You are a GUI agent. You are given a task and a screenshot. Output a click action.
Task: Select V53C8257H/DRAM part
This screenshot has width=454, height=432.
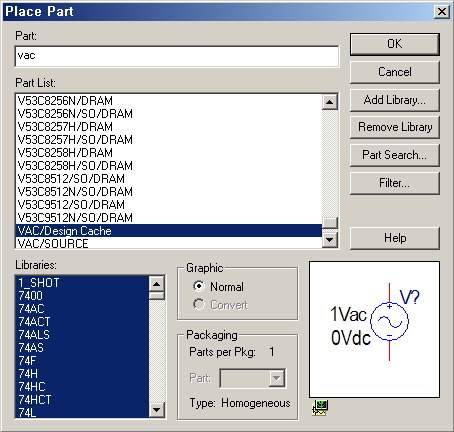(x=169, y=127)
